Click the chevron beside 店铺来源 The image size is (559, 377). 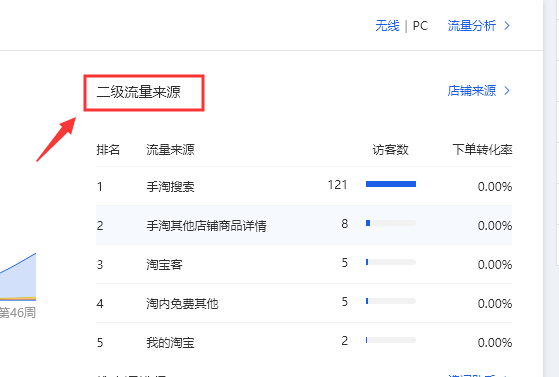[507, 91]
